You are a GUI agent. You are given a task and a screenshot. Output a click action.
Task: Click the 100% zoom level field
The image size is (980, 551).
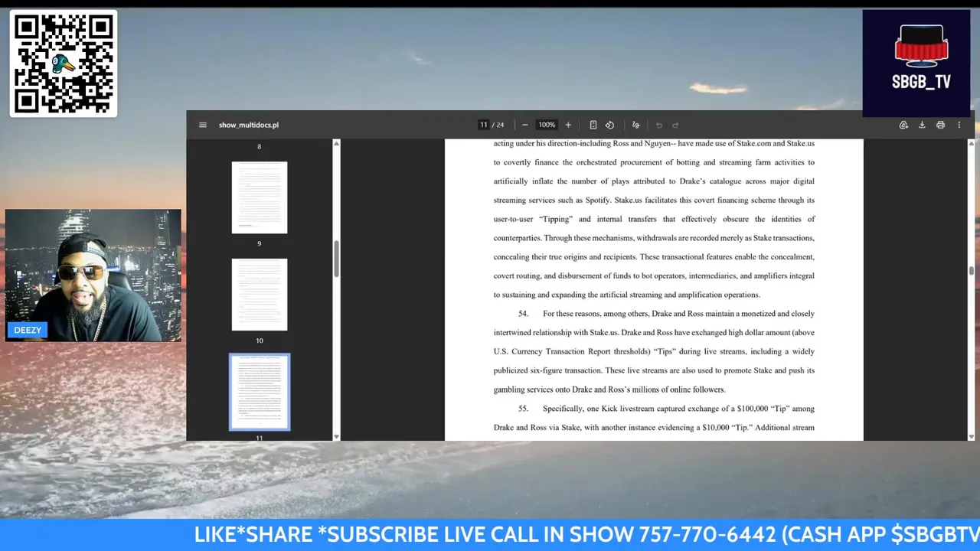coord(547,125)
